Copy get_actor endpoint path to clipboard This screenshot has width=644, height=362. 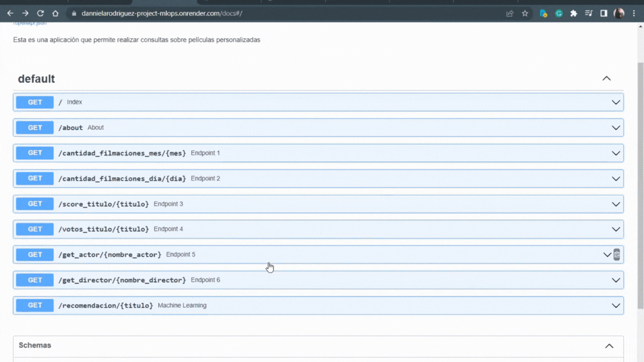(617, 255)
